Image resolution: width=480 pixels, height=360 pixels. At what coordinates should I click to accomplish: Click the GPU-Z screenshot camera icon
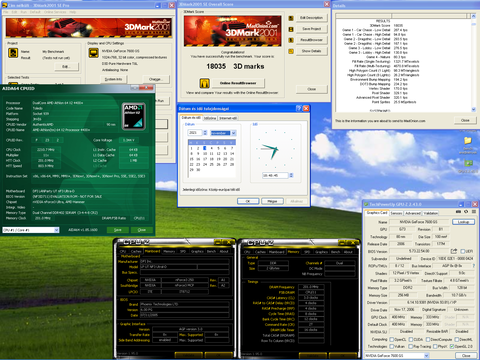coord(458,212)
